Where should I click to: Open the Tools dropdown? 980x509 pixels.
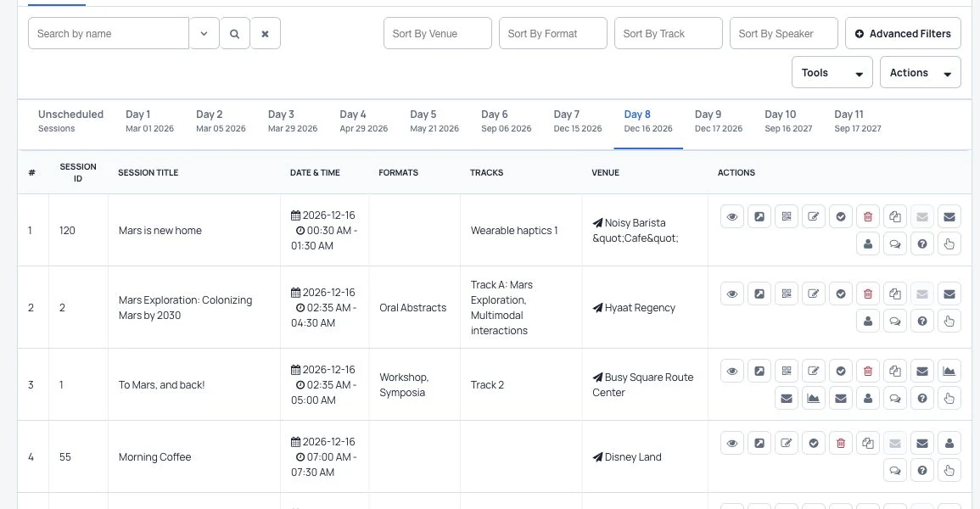(x=832, y=72)
